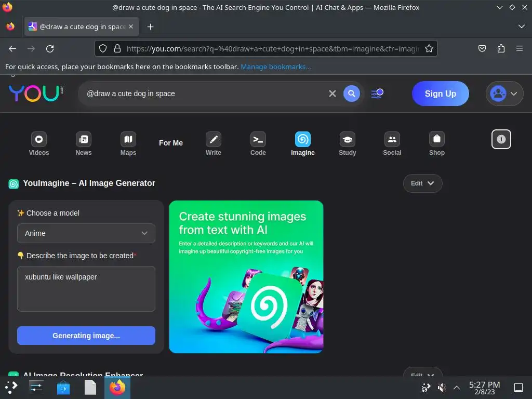
Task: Open the blank document taskbar icon
Action: coord(90,387)
